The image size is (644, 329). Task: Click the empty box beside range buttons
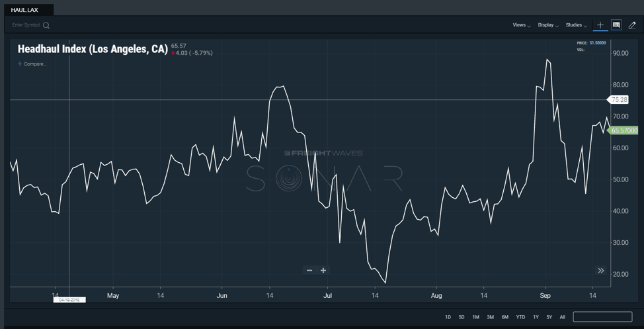pos(602,316)
